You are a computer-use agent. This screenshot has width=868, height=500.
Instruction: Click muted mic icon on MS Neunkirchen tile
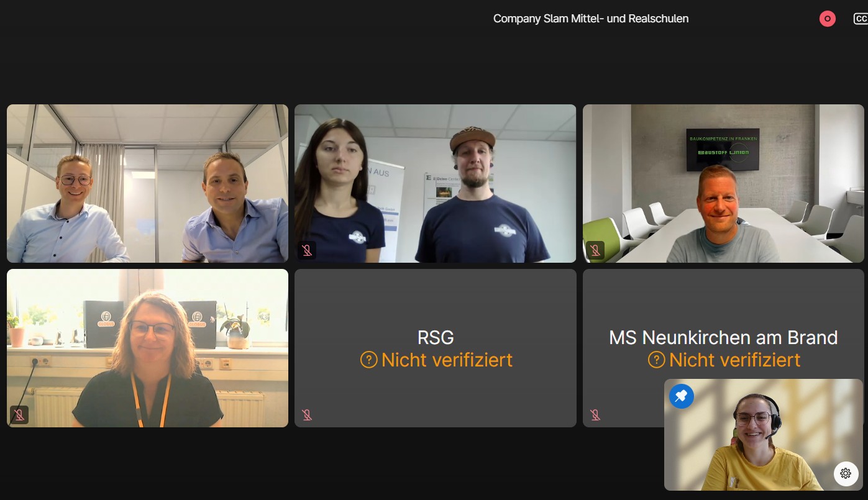click(595, 415)
